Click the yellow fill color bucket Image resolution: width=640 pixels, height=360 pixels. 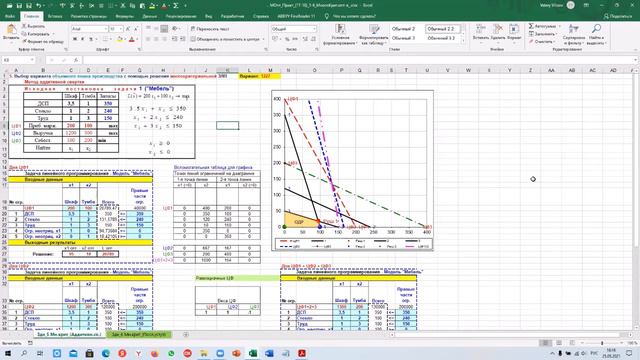(120, 39)
